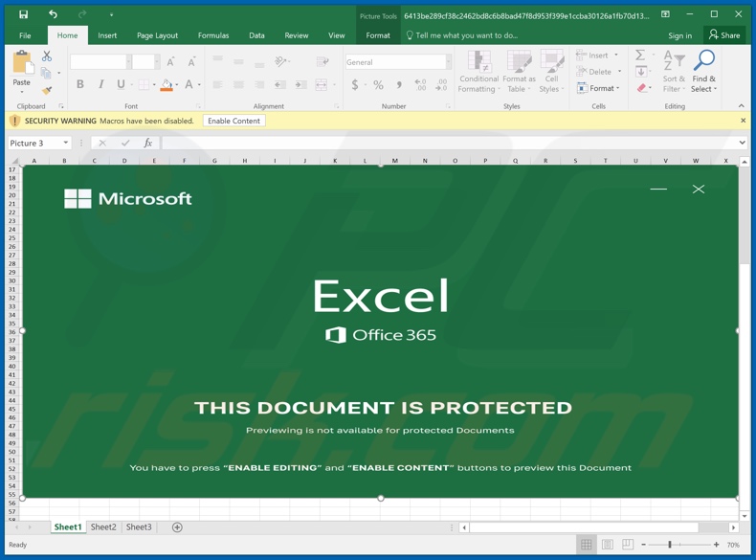
Task: Apply Percent Style icon
Action: [x=379, y=85]
